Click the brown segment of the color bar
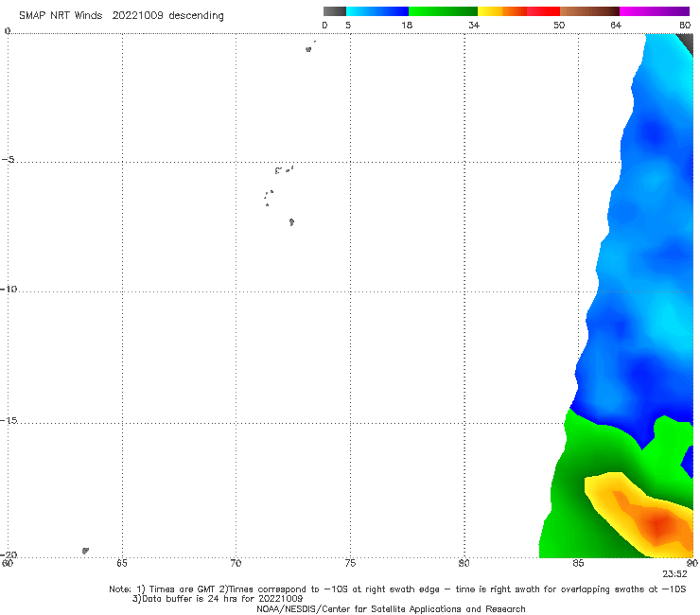 tap(589, 11)
